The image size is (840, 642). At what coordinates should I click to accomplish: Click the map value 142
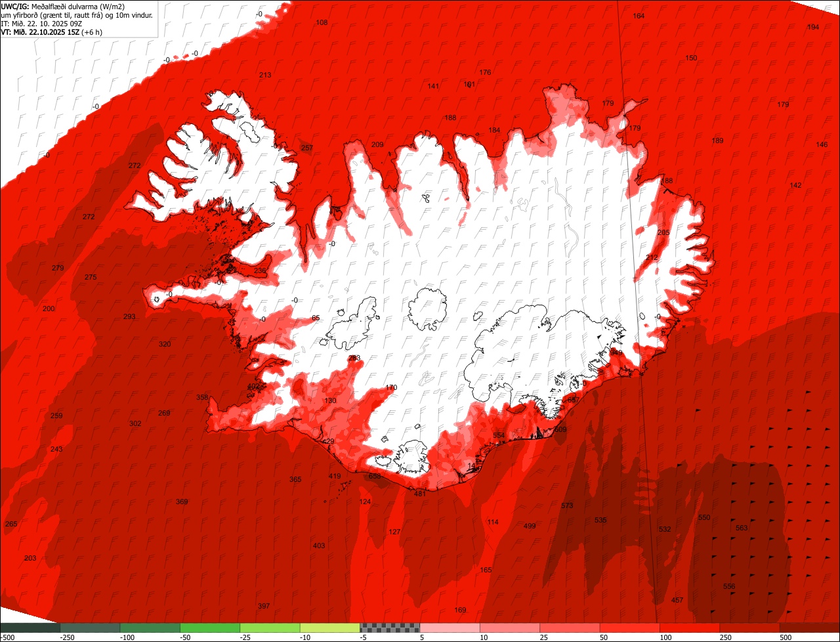(x=795, y=185)
